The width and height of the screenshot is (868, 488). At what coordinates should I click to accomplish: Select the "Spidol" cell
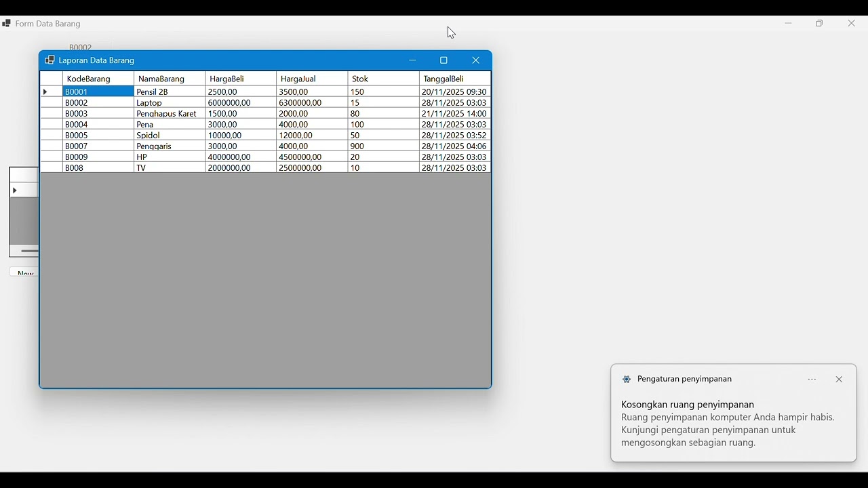170,135
